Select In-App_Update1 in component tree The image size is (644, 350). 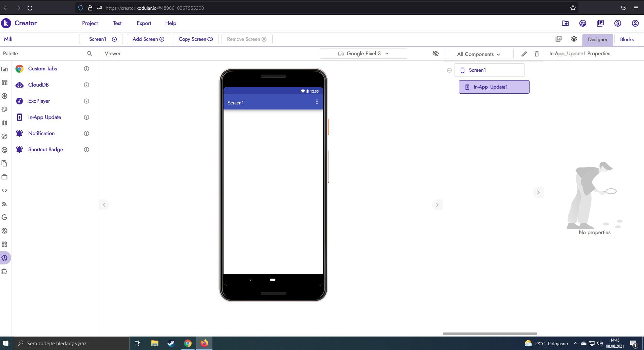494,87
